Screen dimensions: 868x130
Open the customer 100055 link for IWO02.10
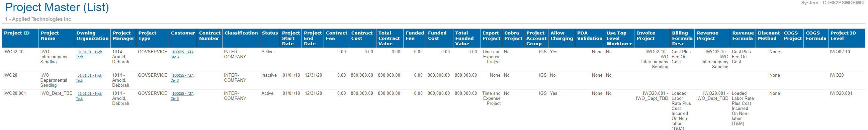coord(182,54)
